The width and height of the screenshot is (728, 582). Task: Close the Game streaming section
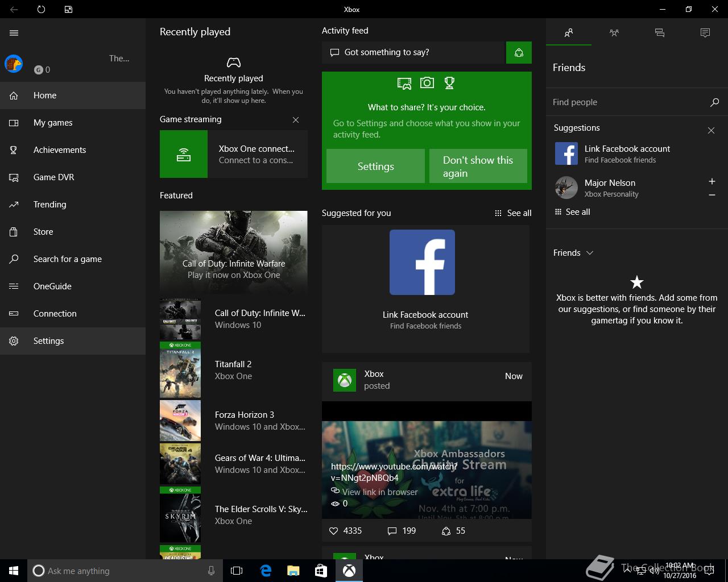[x=296, y=120]
